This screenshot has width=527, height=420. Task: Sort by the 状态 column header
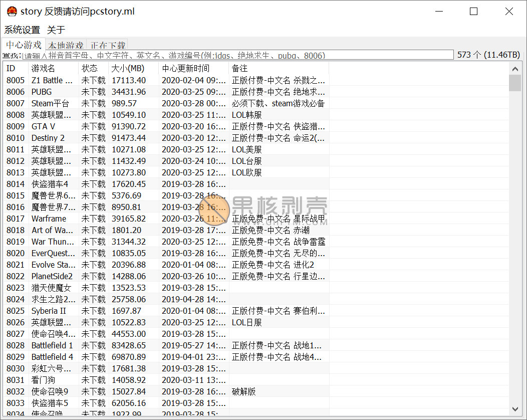point(94,68)
